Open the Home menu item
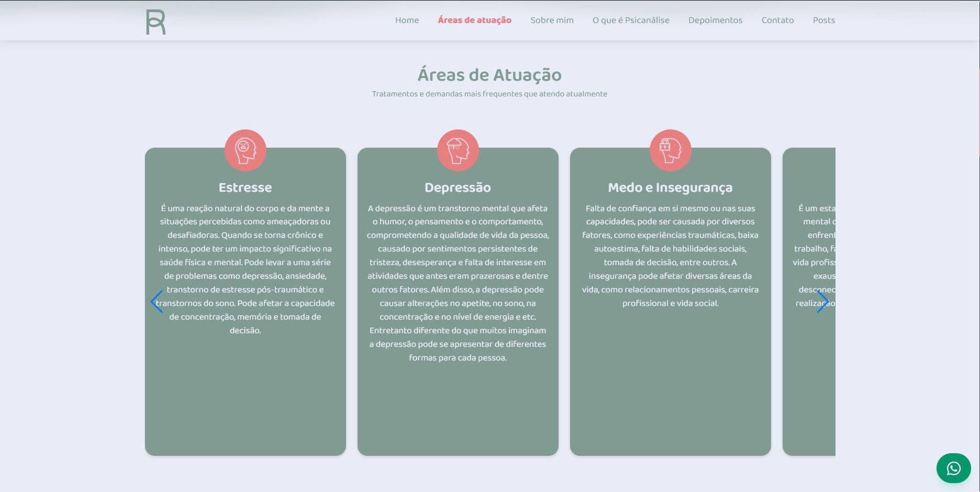 click(407, 20)
